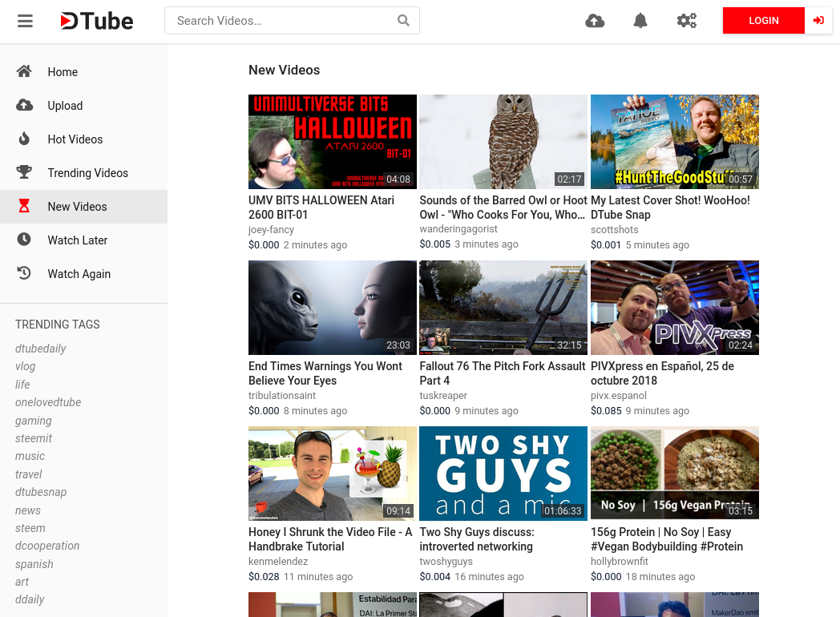Click the Home house icon in sidebar
The image size is (840, 617).
[24, 71]
